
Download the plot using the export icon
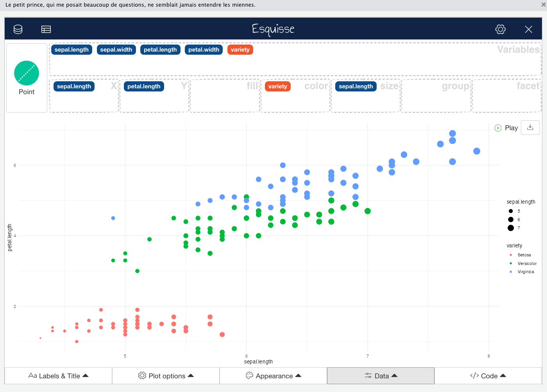click(530, 127)
